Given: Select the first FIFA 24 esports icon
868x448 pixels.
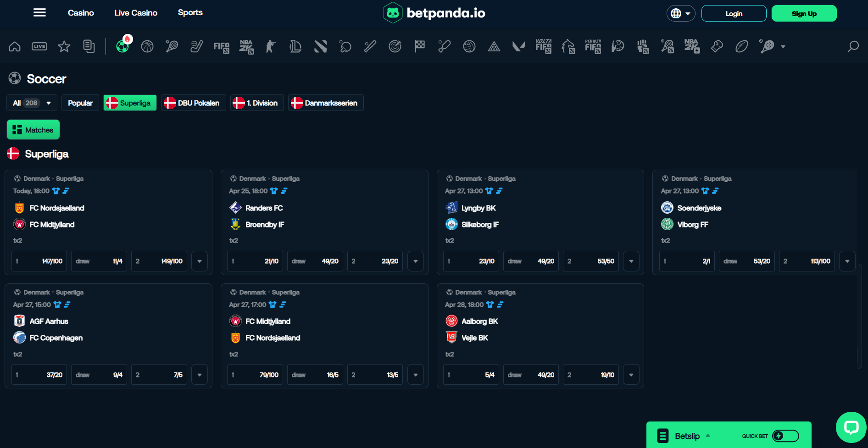Looking at the screenshot, I should pyautogui.click(x=222, y=47).
